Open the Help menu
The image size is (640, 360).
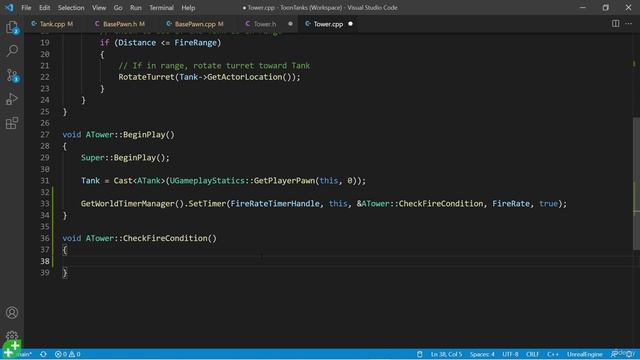point(188,8)
